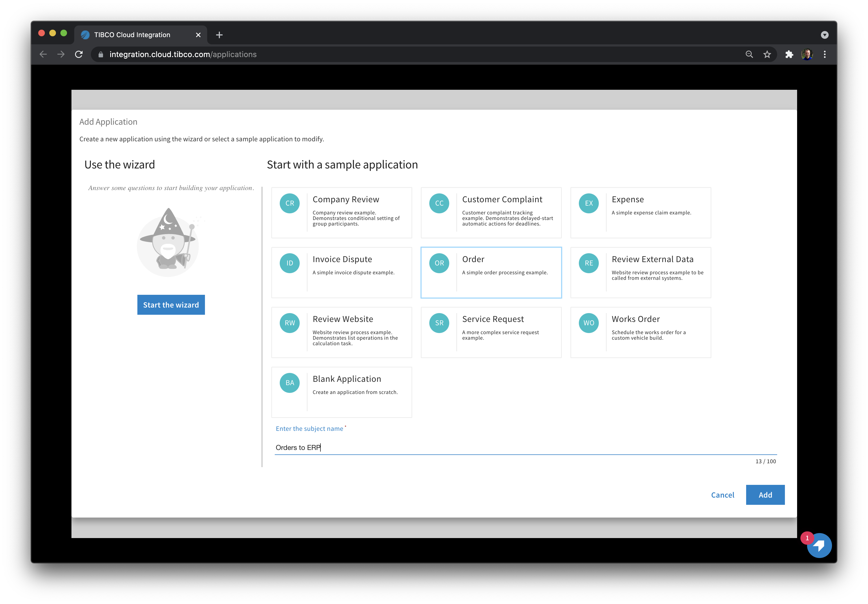Switch to the TIBCO Cloud Integration tab

click(x=132, y=34)
